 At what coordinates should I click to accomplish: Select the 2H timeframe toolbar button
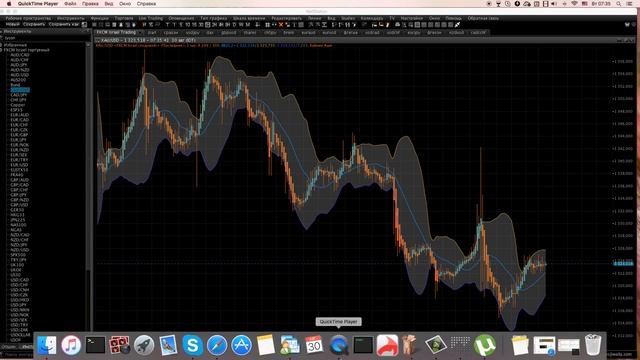click(214, 25)
